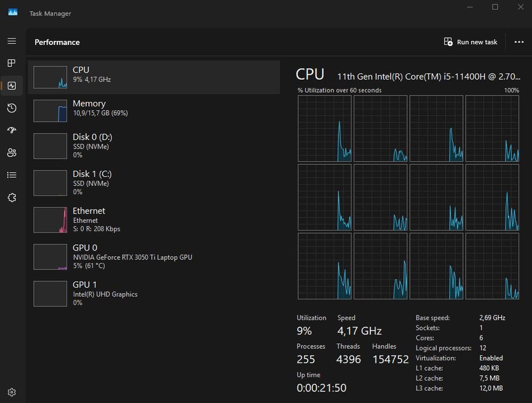Click the Ethernet mini graph thumbnail
Image resolution: width=532 pixels, height=403 pixels.
tap(50, 220)
